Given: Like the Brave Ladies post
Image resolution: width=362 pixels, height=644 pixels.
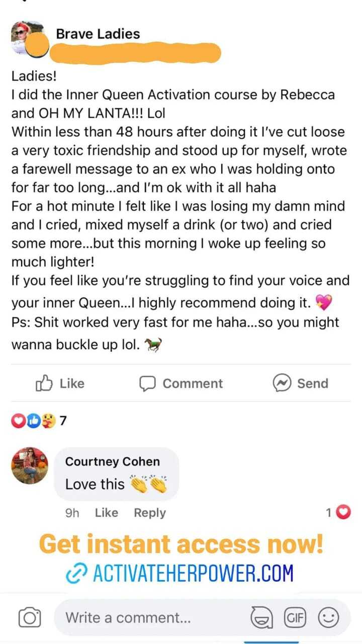Looking at the screenshot, I should coord(60,383).
